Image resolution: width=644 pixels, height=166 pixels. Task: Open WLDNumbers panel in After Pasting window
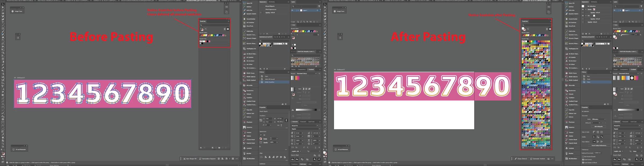point(572,158)
